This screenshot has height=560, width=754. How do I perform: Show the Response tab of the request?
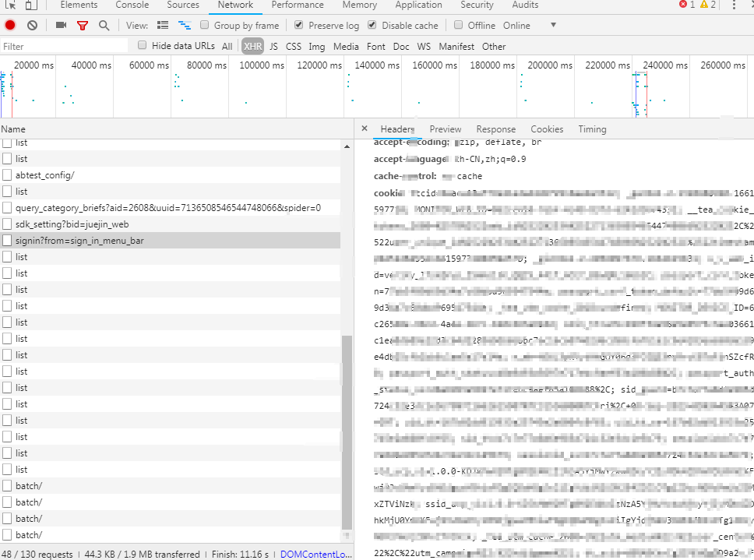(x=495, y=129)
